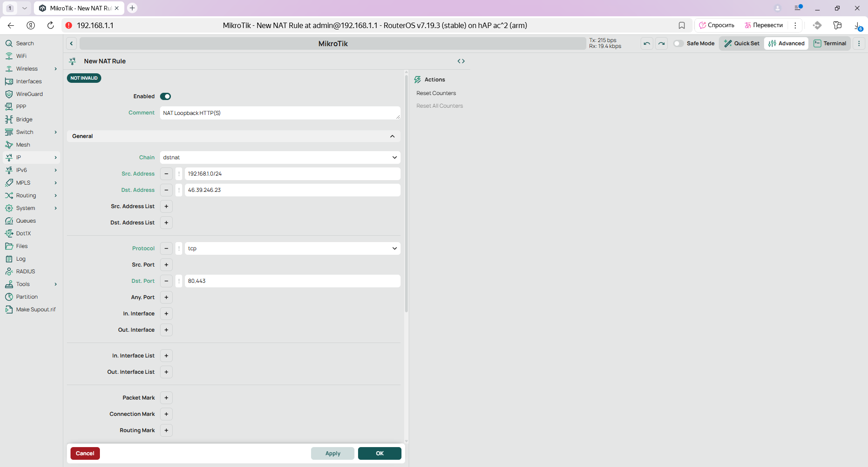Click the form's vertical scrollbar
868x467 pixels.
pyautogui.click(x=406, y=194)
